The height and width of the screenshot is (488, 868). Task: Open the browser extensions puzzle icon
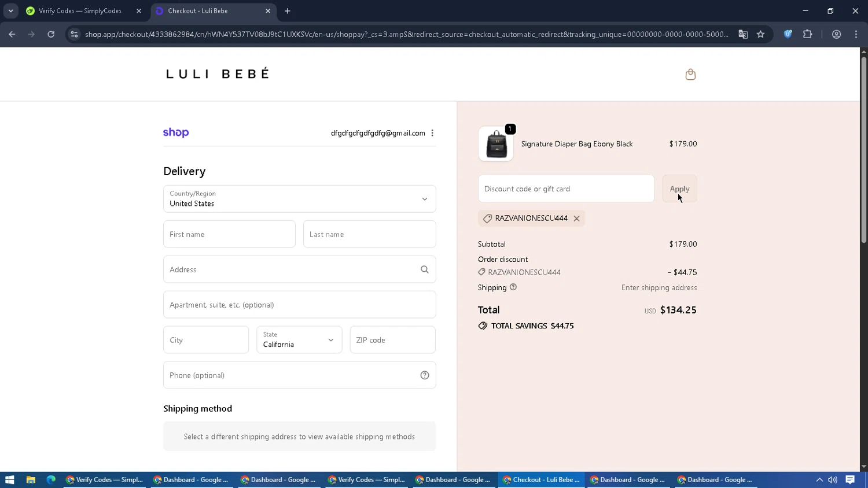click(x=807, y=34)
